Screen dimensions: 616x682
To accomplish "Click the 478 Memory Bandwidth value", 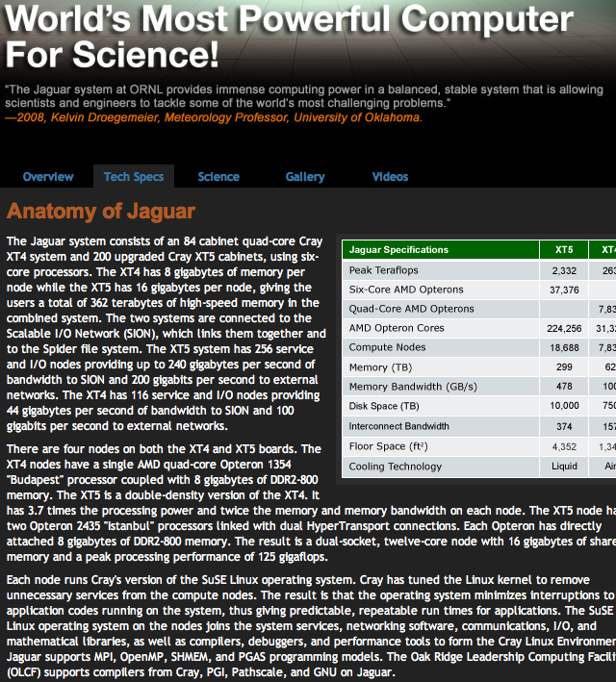I will coord(564,387).
